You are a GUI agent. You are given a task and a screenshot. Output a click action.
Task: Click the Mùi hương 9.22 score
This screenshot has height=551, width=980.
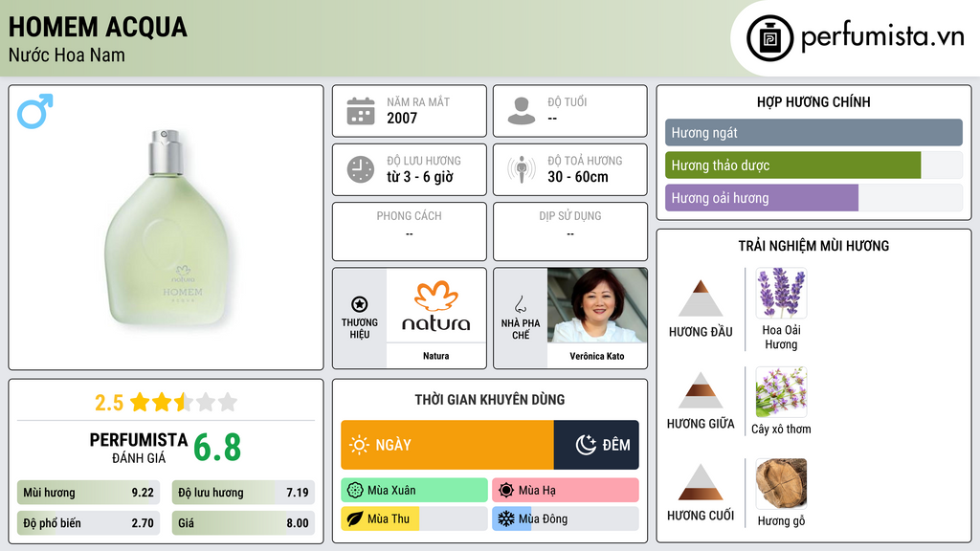click(x=88, y=493)
